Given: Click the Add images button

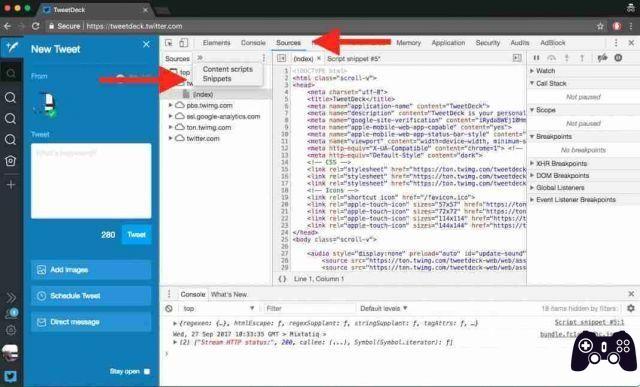Looking at the screenshot, I should pyautogui.click(x=91, y=270).
